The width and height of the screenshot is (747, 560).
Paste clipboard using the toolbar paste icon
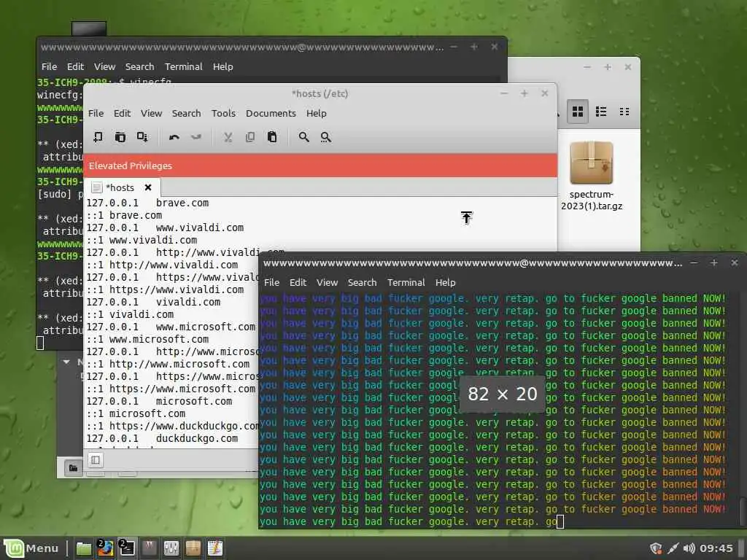272,137
